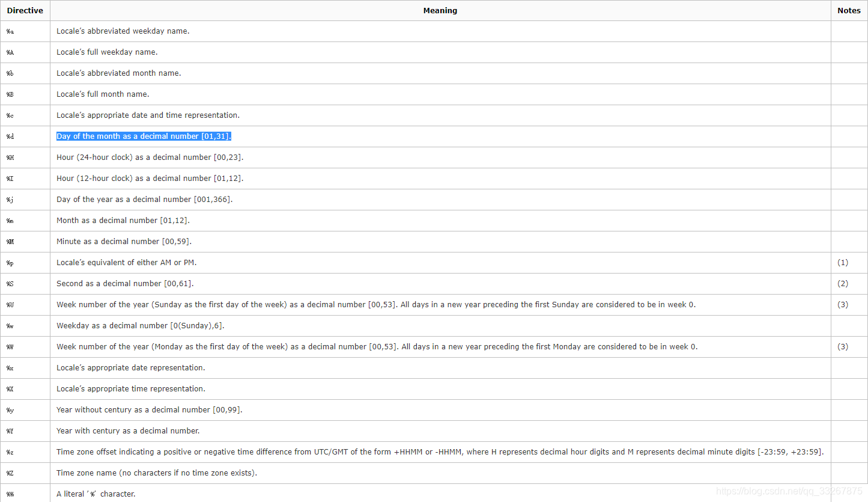
Task: Click "Weekday as a decimal number" text
Action: point(141,326)
